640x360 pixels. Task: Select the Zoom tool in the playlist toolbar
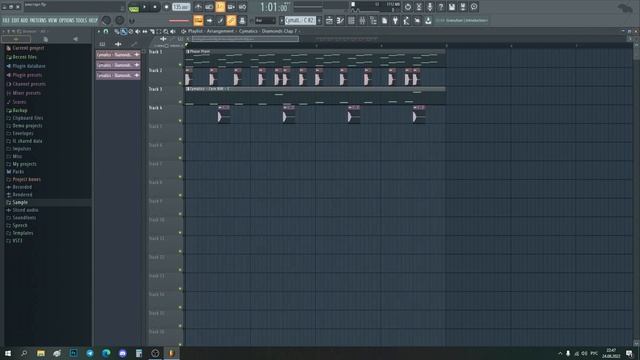coord(166,31)
